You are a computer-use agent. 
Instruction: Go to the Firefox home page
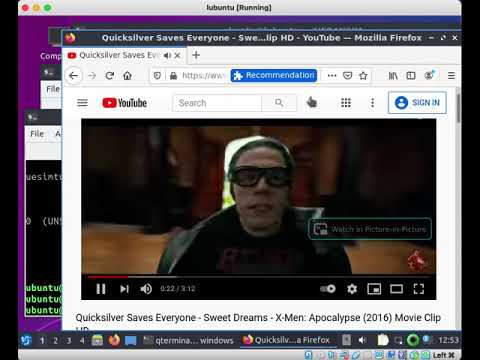pyautogui.click(x=127, y=76)
